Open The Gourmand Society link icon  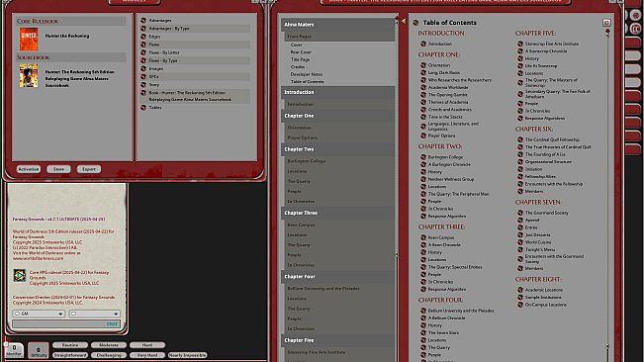coord(520,213)
